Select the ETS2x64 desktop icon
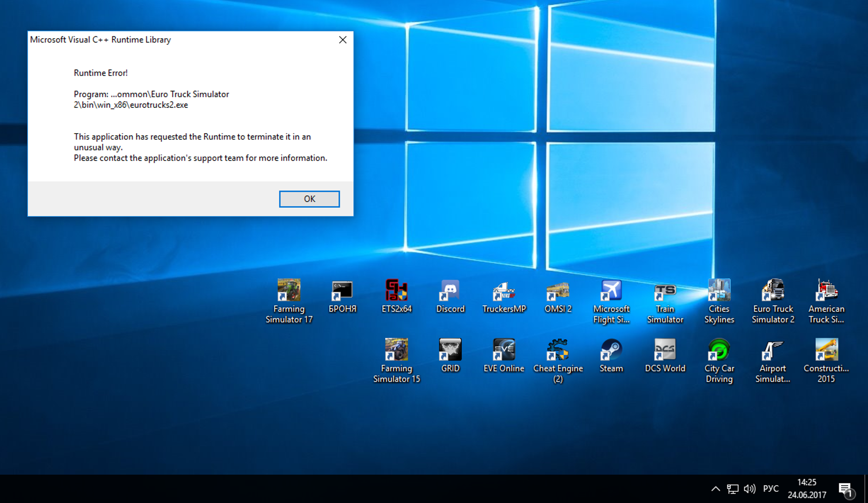This screenshot has height=503, width=868. coord(397,296)
